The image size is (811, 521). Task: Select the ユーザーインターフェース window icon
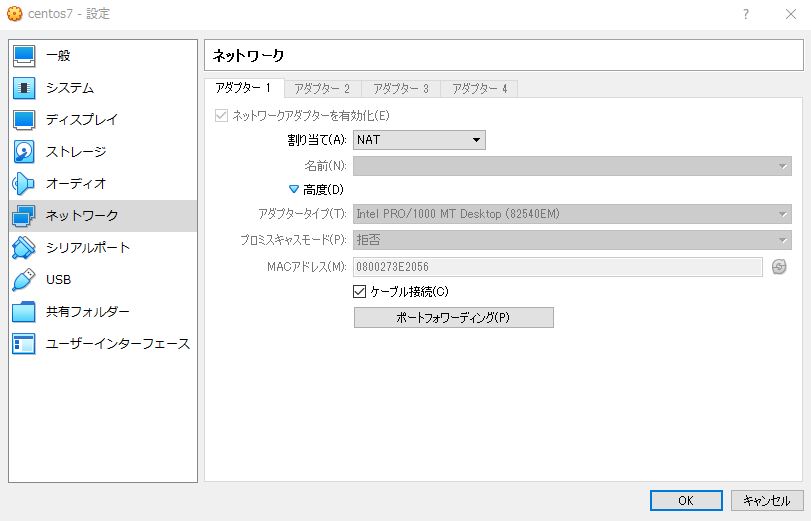(x=24, y=344)
